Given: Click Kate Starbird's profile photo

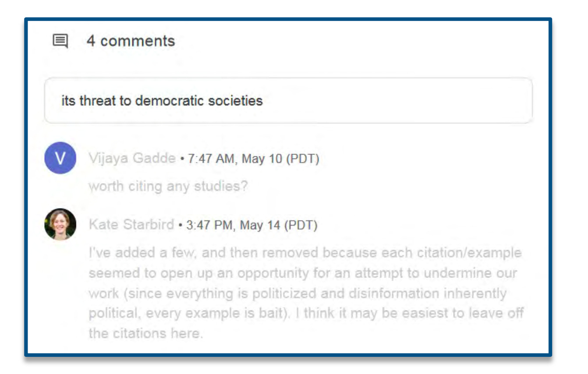Looking at the screenshot, I should (60, 224).
